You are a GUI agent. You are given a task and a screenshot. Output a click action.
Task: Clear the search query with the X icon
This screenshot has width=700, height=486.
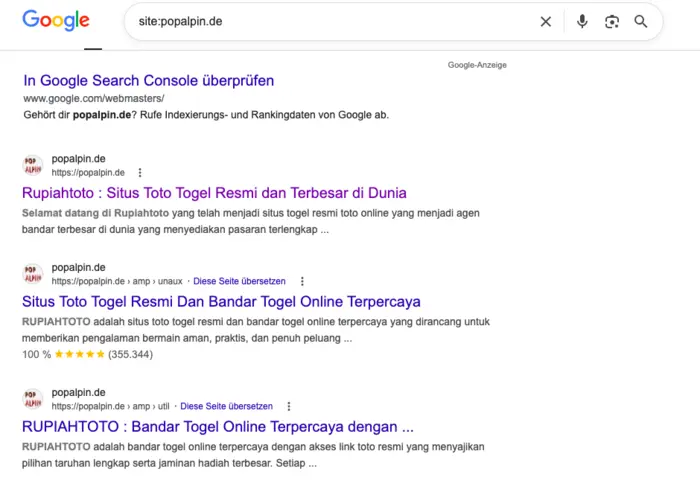pos(546,21)
